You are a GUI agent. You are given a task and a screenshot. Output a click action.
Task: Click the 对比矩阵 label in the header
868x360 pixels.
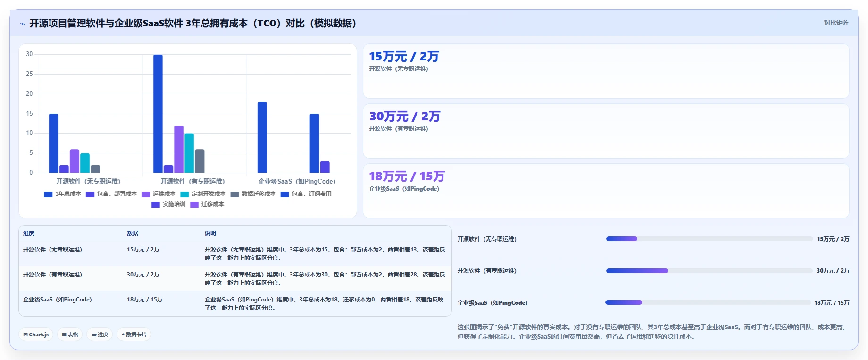click(x=836, y=23)
